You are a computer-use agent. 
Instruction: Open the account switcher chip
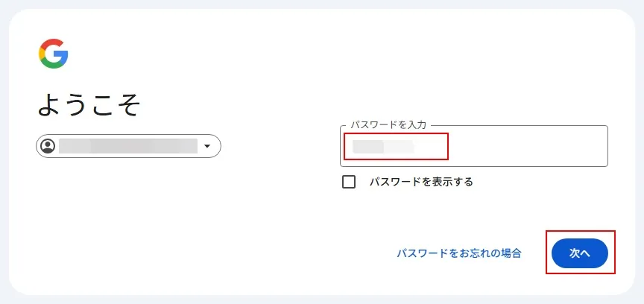click(128, 146)
